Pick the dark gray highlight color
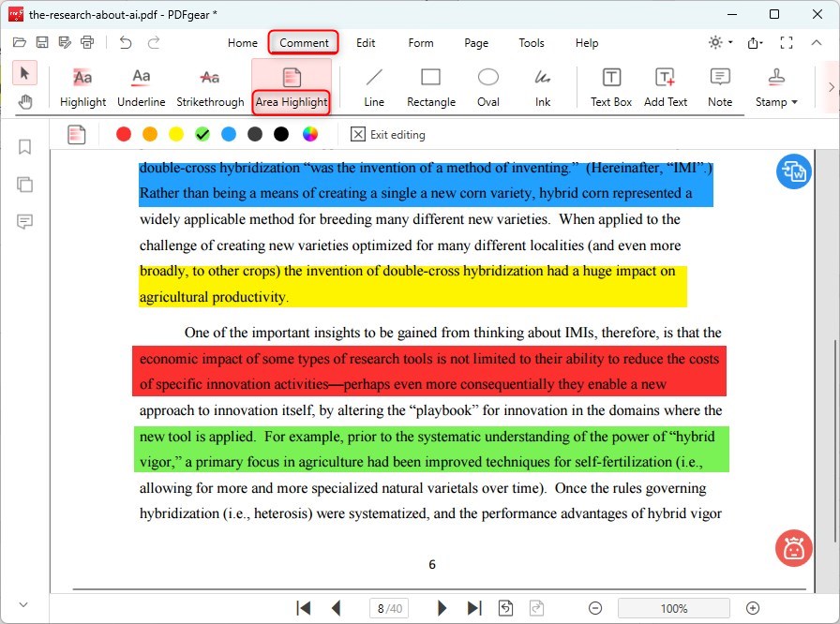 tap(255, 134)
